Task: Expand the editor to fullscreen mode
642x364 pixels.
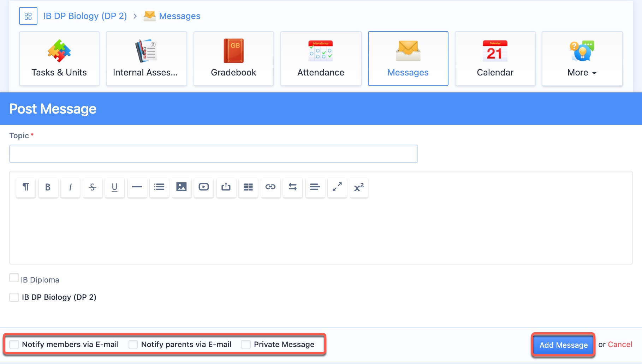Action: [x=337, y=188]
